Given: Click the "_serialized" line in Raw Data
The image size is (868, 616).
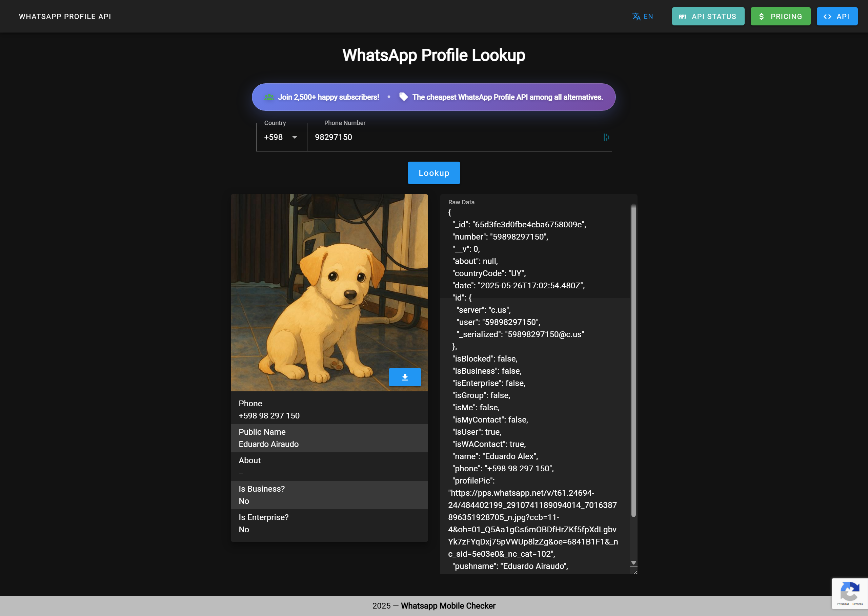Looking at the screenshot, I should click(520, 334).
